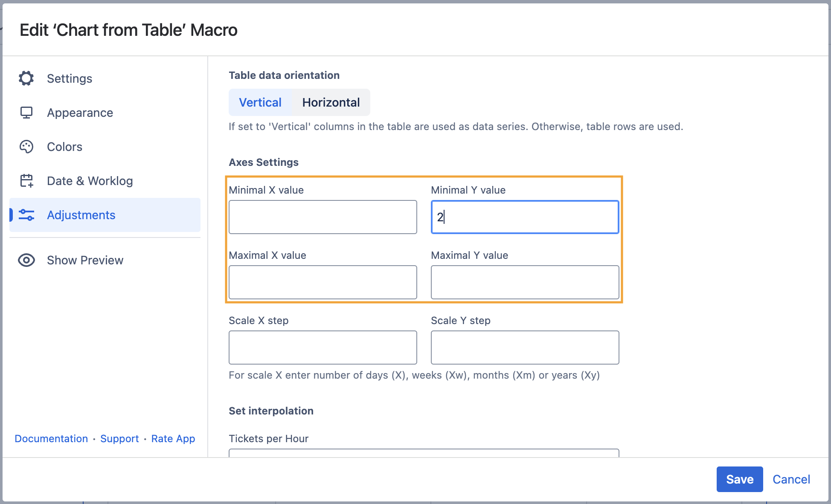The height and width of the screenshot is (504, 831).
Task: Click the Support link
Action: [119, 439]
